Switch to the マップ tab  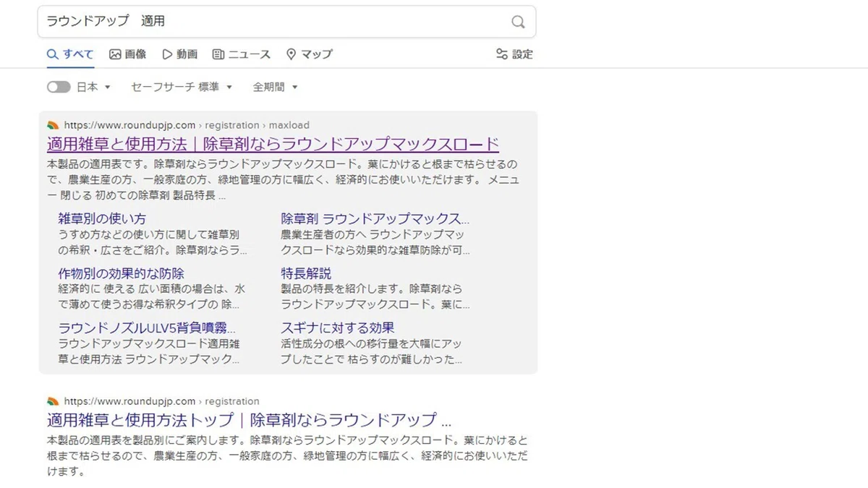310,54
